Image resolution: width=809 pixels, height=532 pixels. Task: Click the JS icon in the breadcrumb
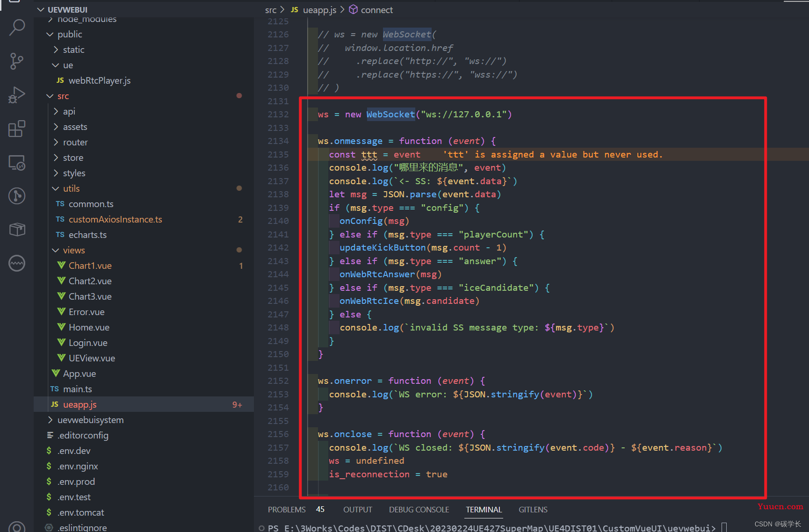coord(295,10)
